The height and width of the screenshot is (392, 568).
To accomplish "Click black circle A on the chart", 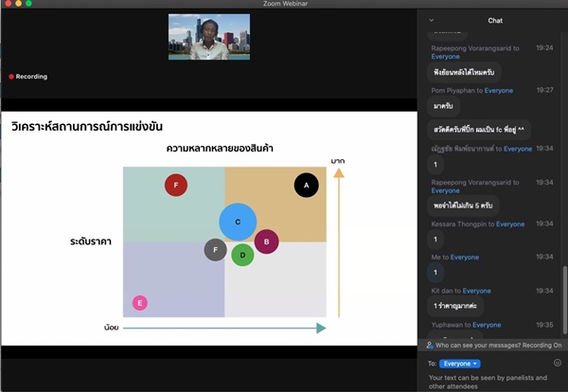I will (306, 185).
